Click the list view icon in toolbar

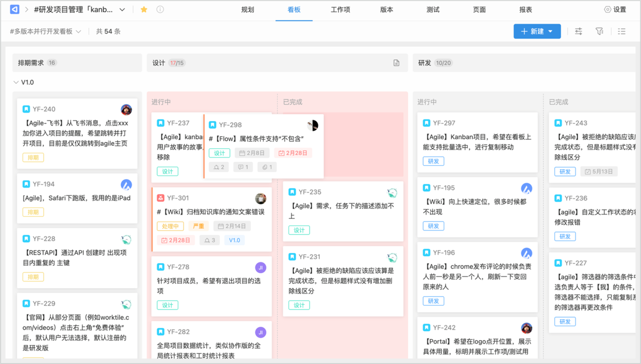click(x=621, y=31)
